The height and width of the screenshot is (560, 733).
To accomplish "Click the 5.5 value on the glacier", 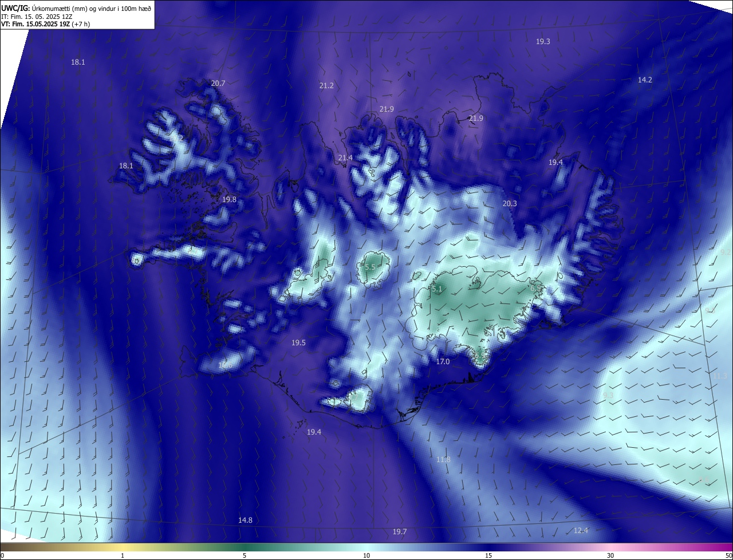I will [370, 267].
